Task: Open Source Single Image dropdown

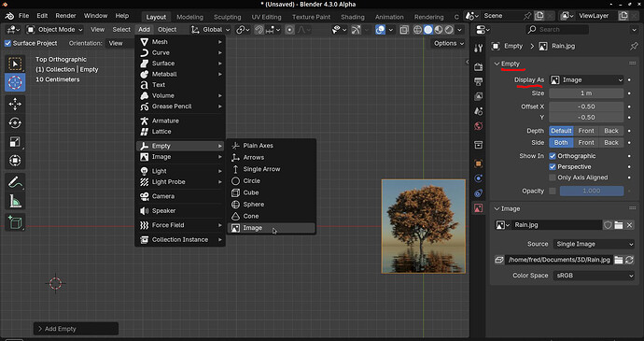Action: click(x=594, y=244)
